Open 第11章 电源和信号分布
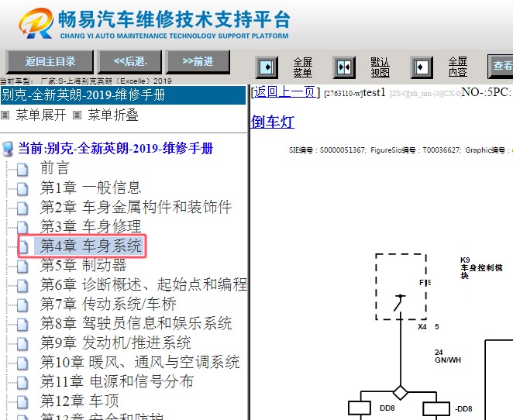 117,381
